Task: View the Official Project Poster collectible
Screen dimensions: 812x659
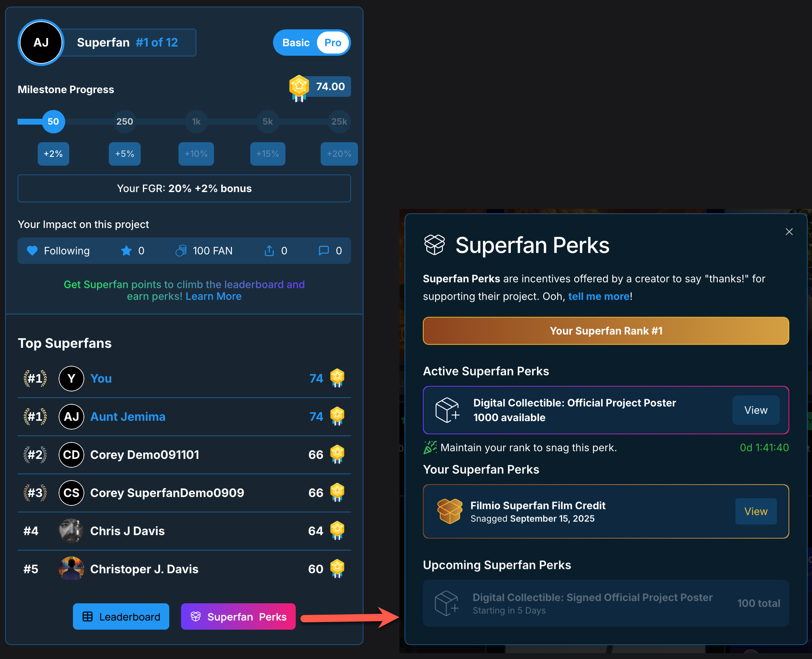Action: pos(756,410)
